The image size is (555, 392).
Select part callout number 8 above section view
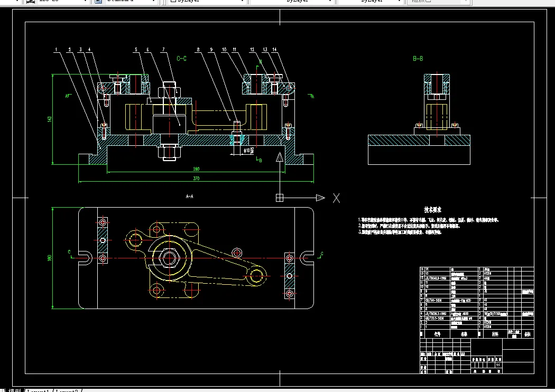click(198, 50)
